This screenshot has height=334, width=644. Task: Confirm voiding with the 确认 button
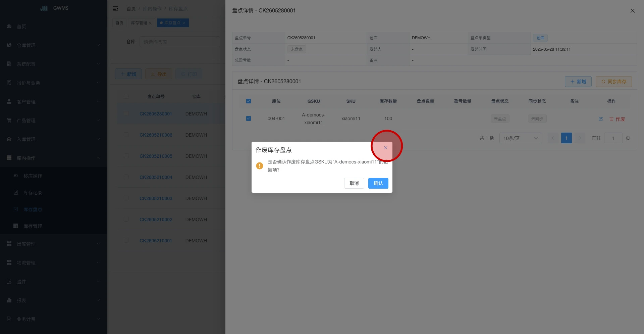[x=378, y=183]
